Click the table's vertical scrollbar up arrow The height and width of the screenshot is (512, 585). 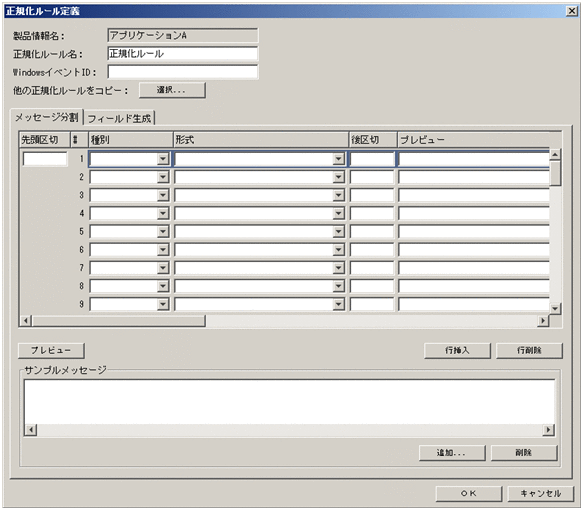pos(555,154)
